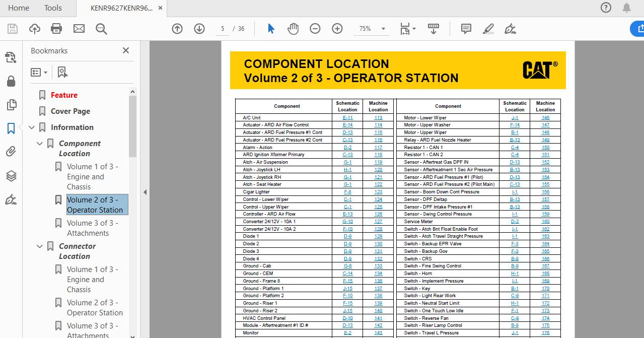Open Volume 1 of 3 under Connector Location
The image size is (644, 338).
tap(92, 280)
